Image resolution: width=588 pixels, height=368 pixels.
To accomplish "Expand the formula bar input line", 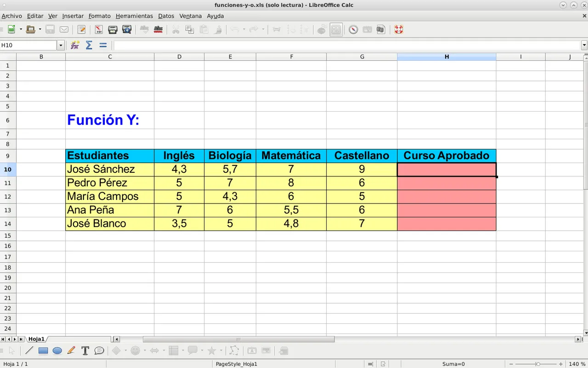I will [x=584, y=45].
